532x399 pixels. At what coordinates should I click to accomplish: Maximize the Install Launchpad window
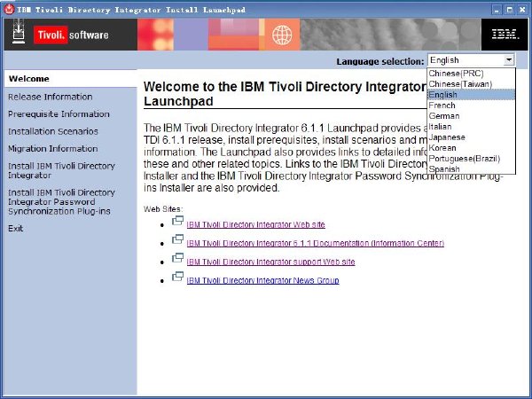click(509, 10)
